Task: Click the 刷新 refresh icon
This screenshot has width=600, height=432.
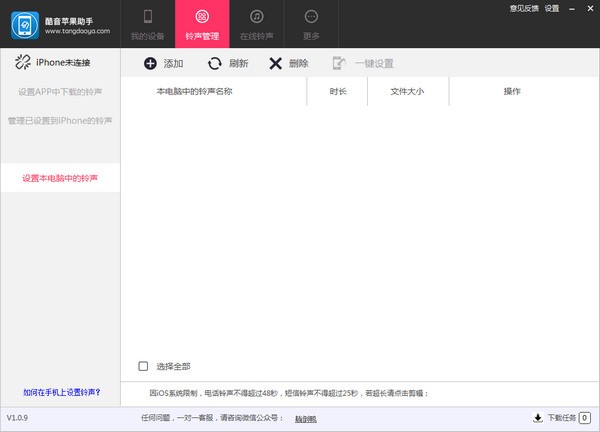Action: coord(215,63)
